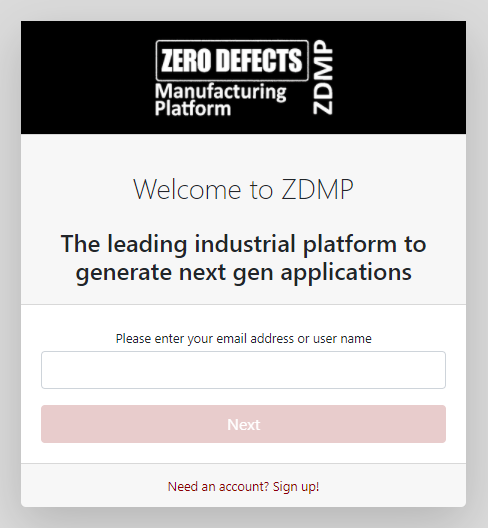Click the Manufacturing Platform logo text
The width and height of the screenshot is (488, 528).
coord(221,100)
